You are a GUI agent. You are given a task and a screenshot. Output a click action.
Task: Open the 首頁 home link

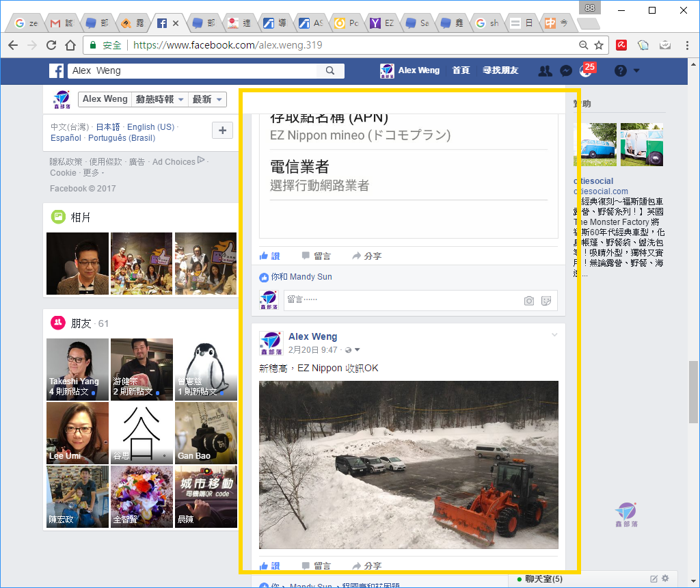461,70
